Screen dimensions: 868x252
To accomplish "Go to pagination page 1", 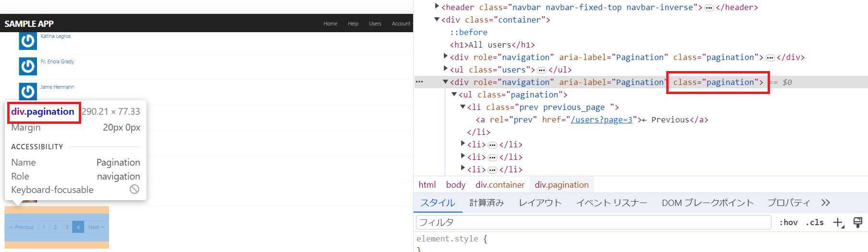I will (x=44, y=227).
